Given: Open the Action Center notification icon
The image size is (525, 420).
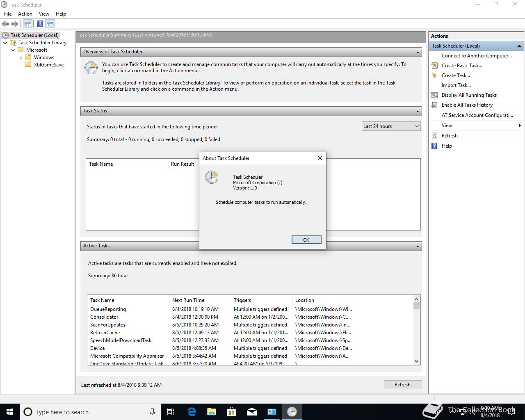Looking at the screenshot, I should click(511, 412).
